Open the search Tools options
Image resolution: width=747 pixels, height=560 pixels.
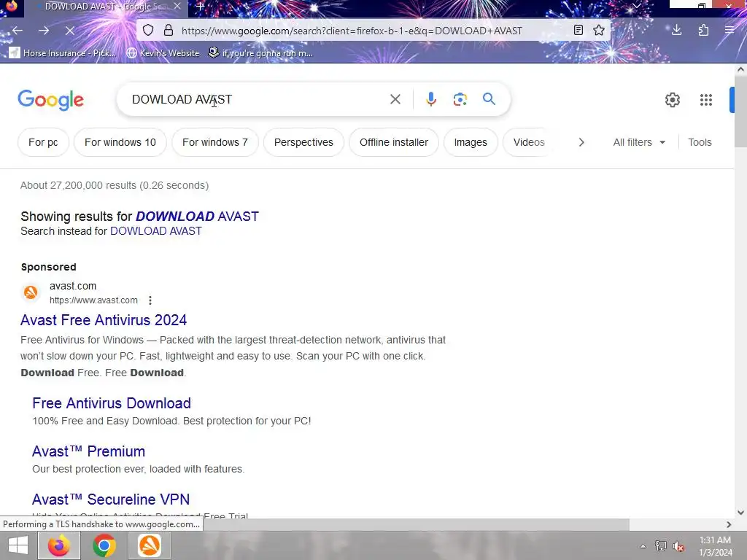(700, 142)
